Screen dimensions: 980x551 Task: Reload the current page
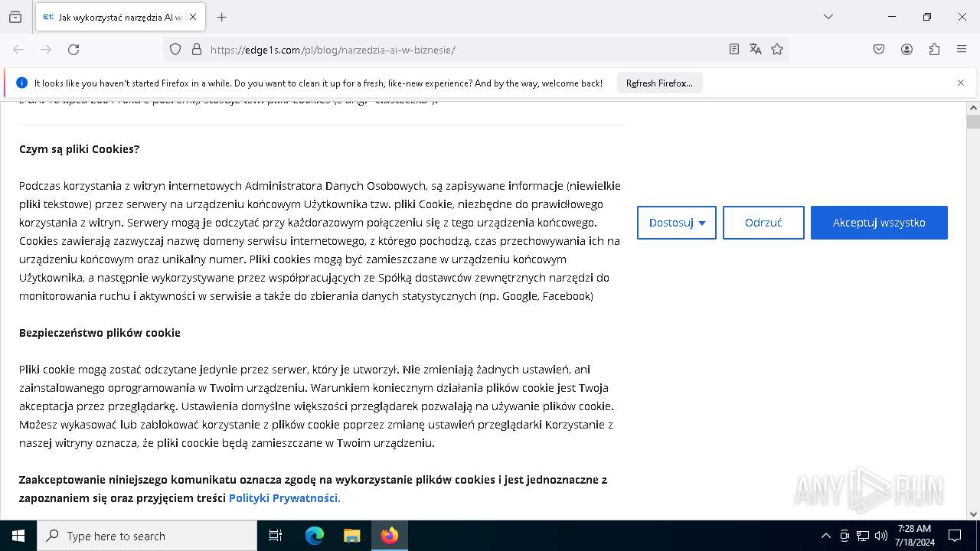73,49
